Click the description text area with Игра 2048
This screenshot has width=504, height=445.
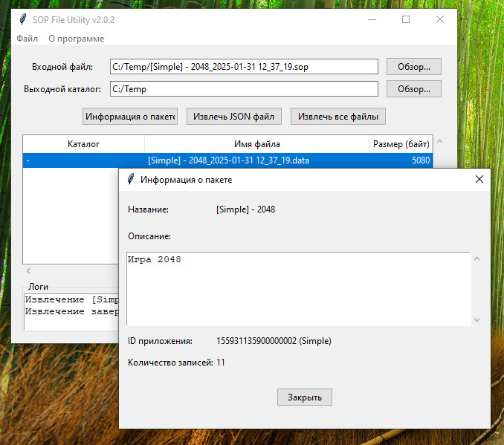299,289
